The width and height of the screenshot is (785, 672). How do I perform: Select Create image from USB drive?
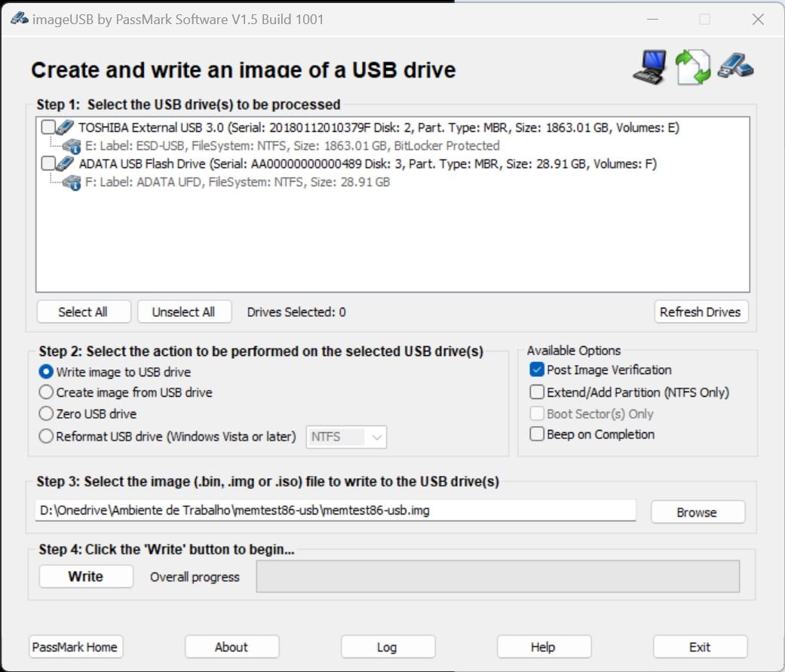coord(46,392)
